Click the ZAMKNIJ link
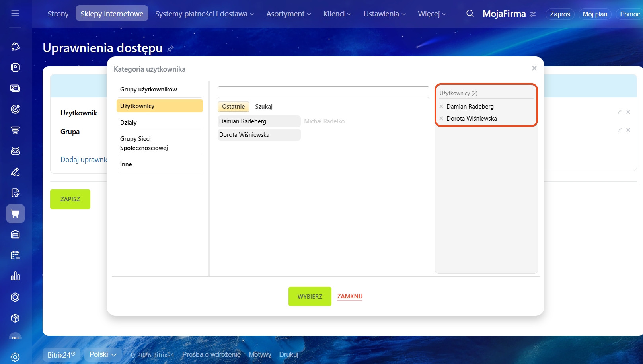 (x=350, y=296)
